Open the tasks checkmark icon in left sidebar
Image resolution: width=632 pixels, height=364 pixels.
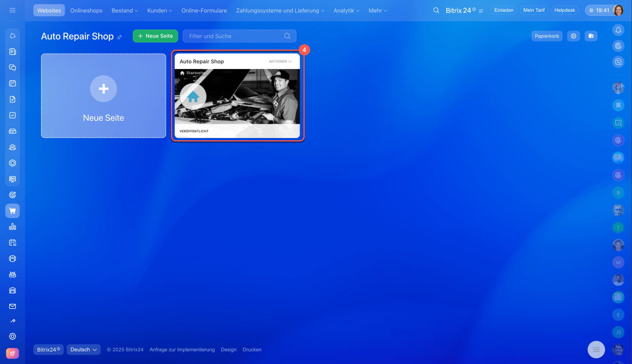point(13,115)
